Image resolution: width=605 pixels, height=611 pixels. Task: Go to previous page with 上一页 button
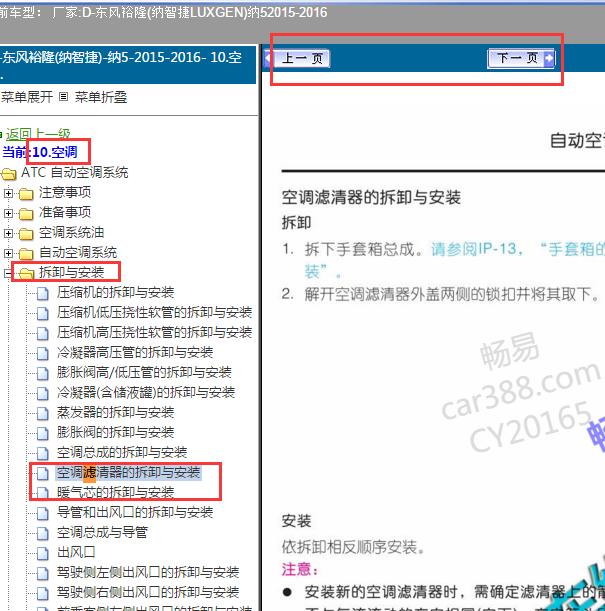(298, 59)
